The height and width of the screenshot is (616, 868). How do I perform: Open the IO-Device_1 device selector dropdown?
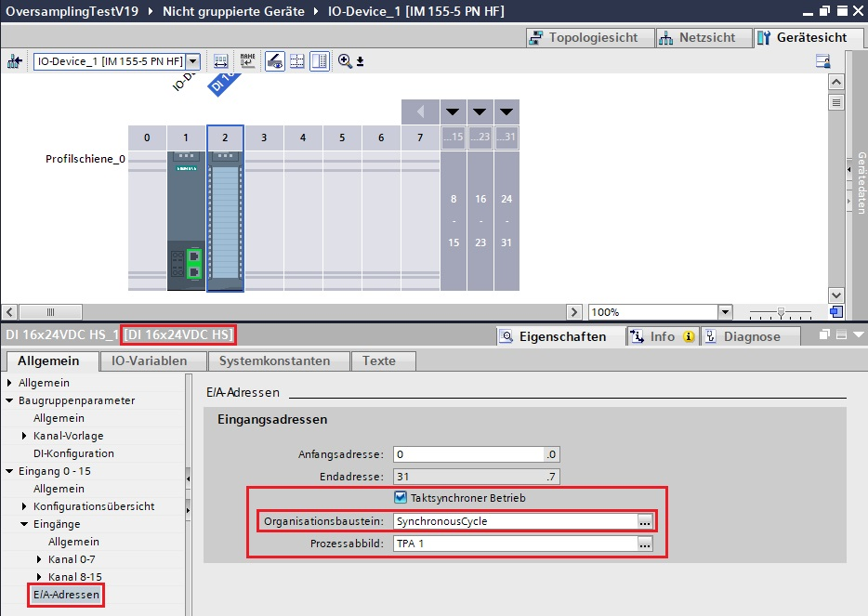(x=192, y=61)
